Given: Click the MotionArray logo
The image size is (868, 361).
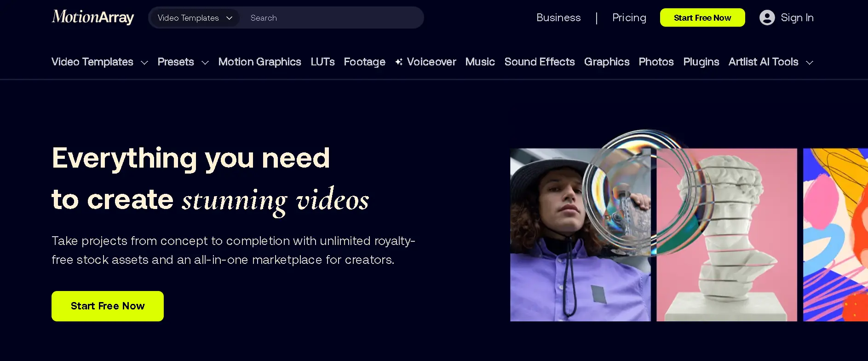Looking at the screenshot, I should point(93,17).
